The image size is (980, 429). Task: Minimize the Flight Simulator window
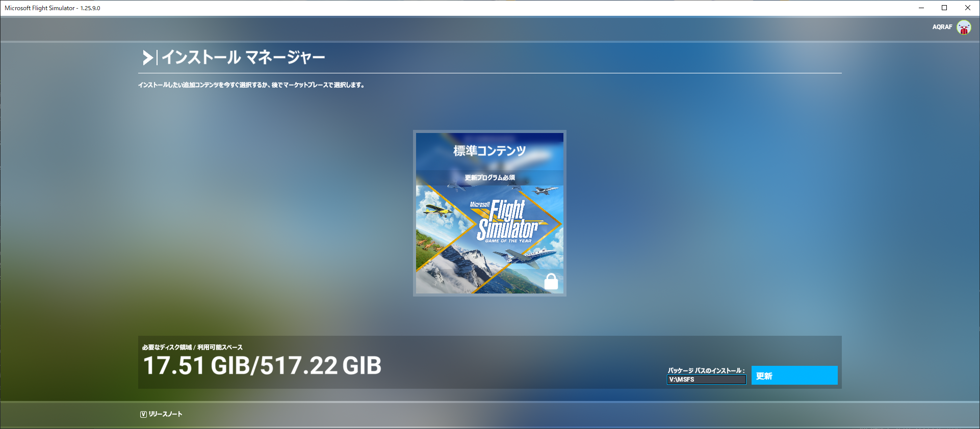[921, 8]
